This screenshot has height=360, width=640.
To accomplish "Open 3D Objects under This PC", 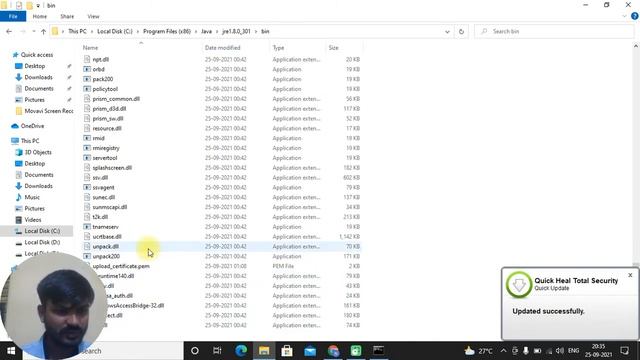I will pos(38,152).
